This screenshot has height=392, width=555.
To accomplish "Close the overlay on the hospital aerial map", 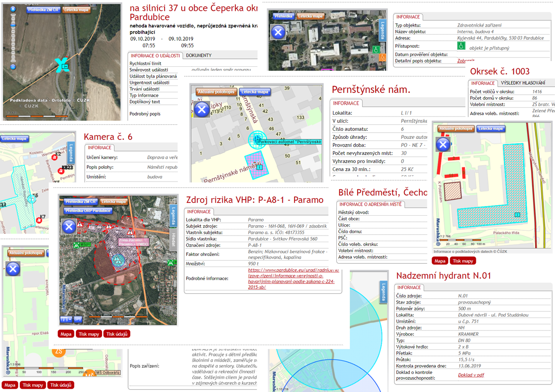I will pos(278,32).
